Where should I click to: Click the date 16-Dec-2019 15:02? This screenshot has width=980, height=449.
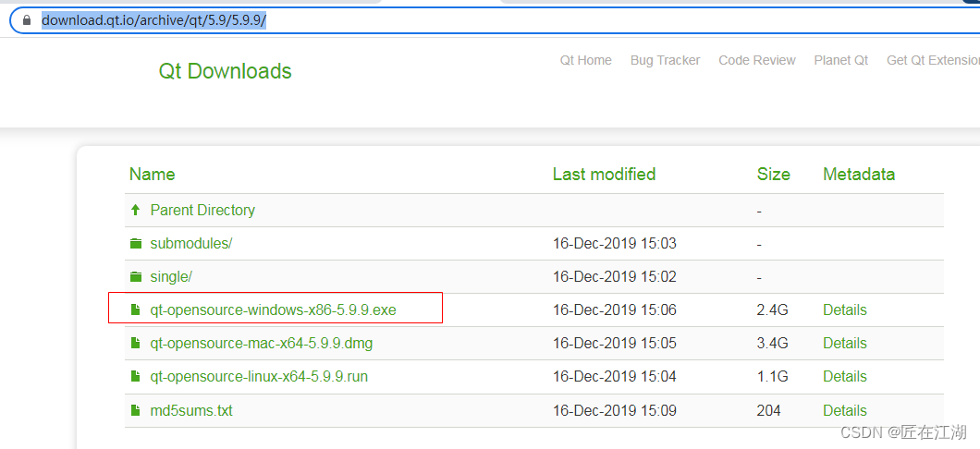615,276
